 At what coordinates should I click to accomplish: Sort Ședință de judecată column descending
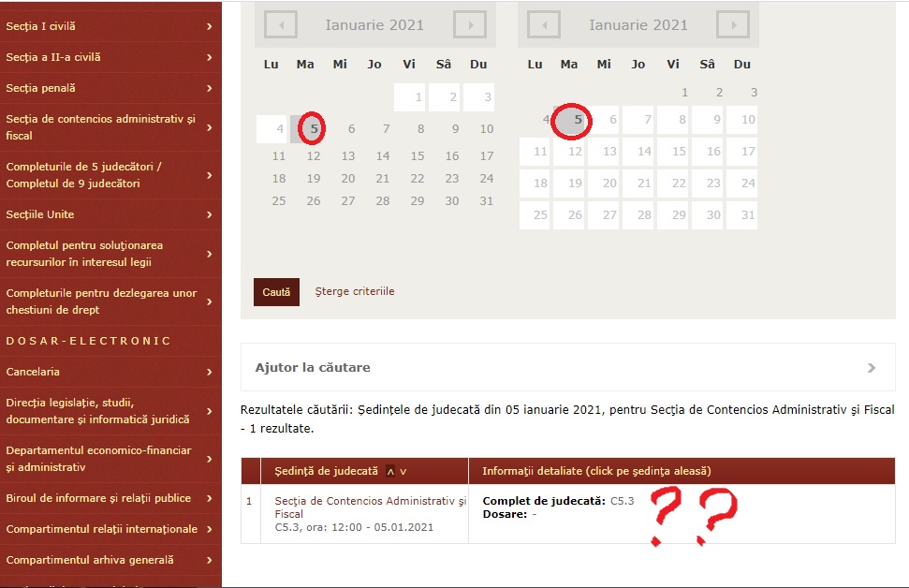[x=403, y=471]
